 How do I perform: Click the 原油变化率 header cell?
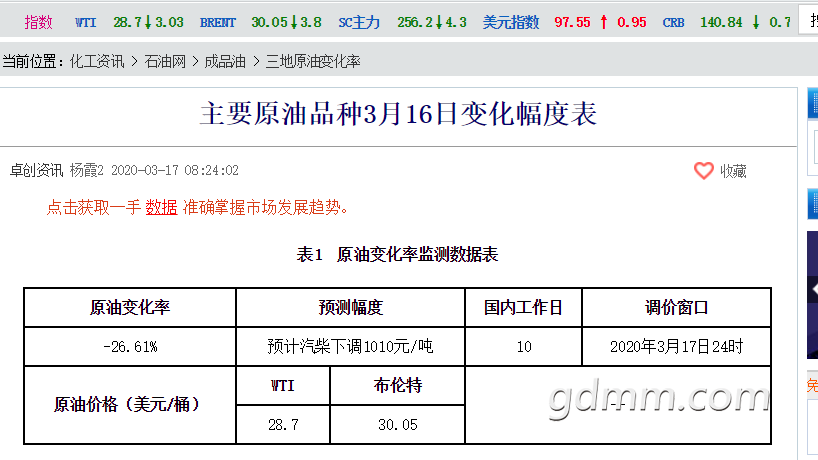130,307
